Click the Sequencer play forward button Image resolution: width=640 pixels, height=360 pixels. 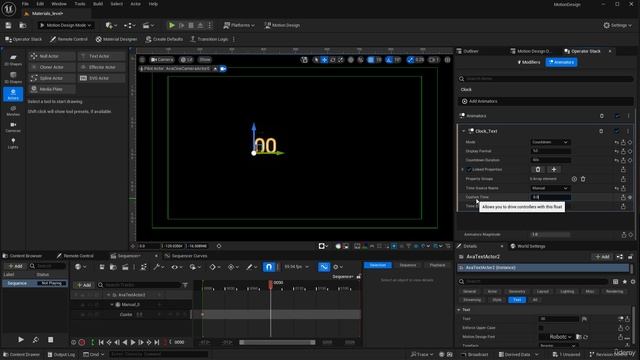coord(133,342)
